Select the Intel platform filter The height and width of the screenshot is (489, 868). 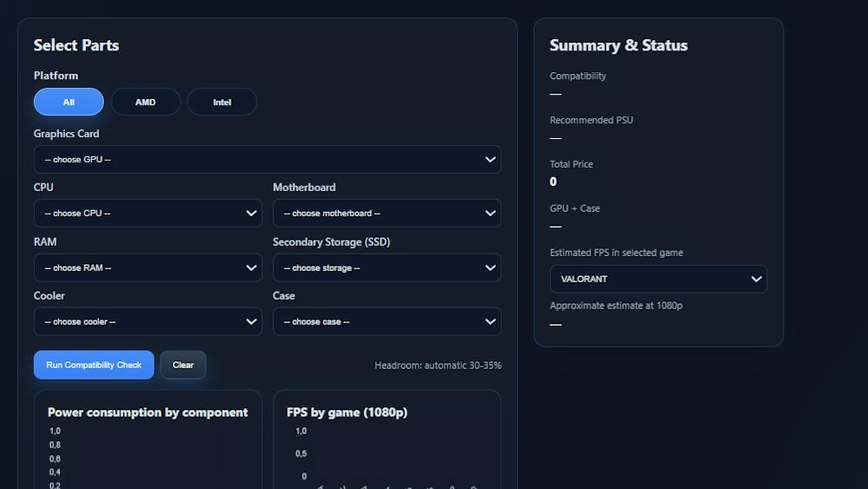(x=222, y=102)
